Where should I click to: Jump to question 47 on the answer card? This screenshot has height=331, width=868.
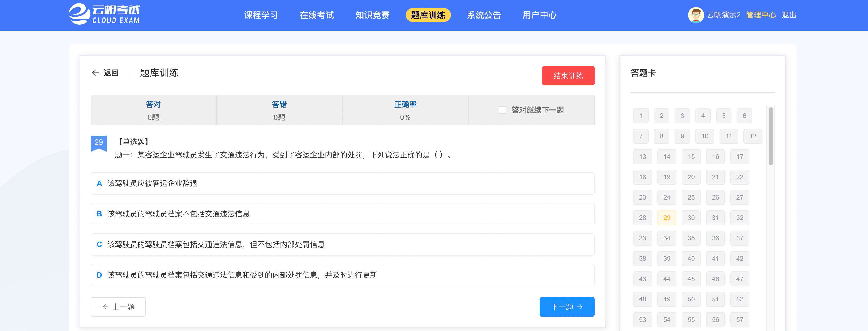point(740,279)
